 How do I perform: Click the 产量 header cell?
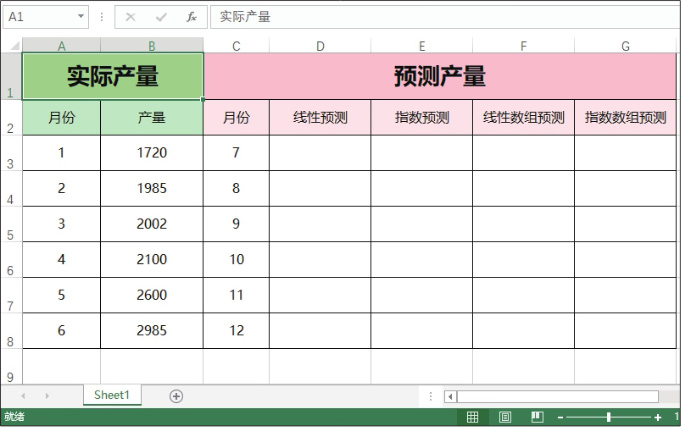[152, 118]
